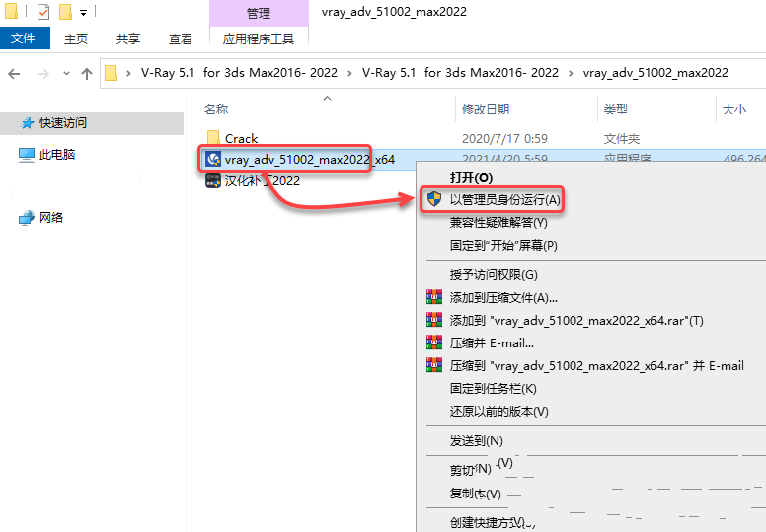Screen dimensions: 766x532
Task: Select vray_adv_51002_max2022_x64 file
Action: tap(310, 160)
